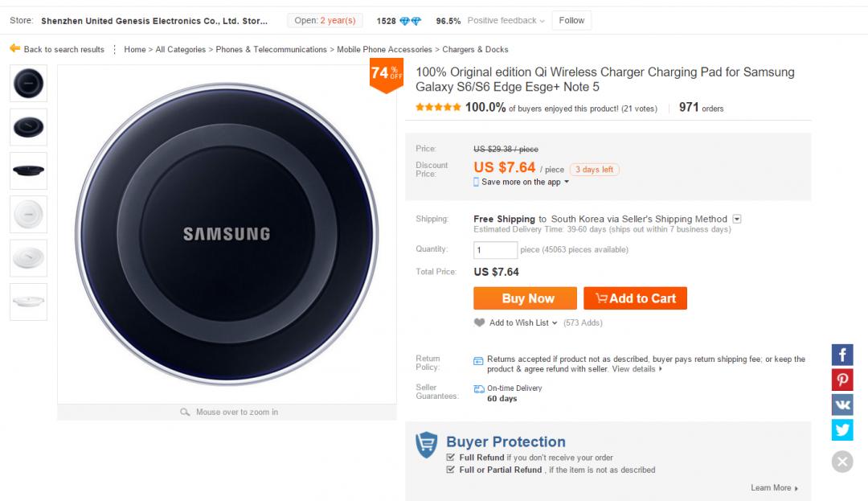The width and height of the screenshot is (868, 501).
Task: Click the heart Add to Wish List icon
Action: point(480,322)
